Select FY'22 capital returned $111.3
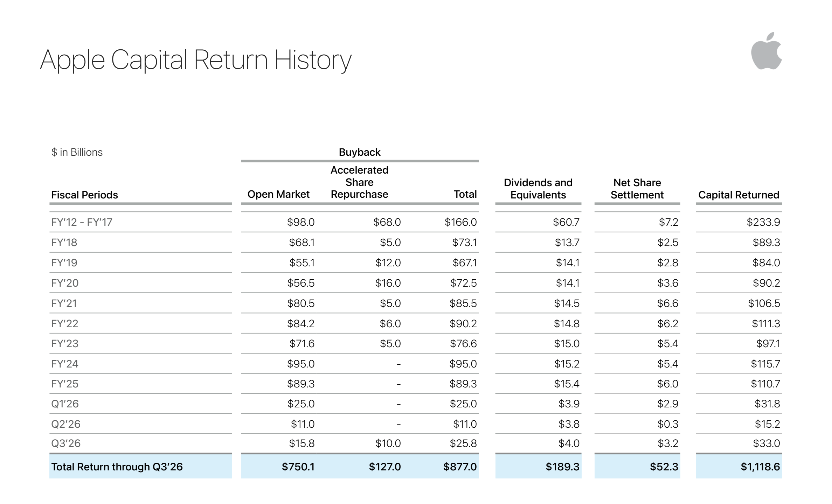This screenshot has height=504, width=832. (766, 324)
